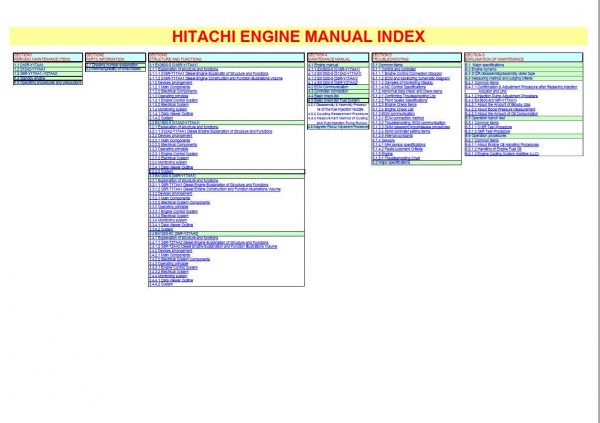The height and width of the screenshot is (423, 600).
Task: Open 5.1 Common items link
Action: [x=388, y=65]
